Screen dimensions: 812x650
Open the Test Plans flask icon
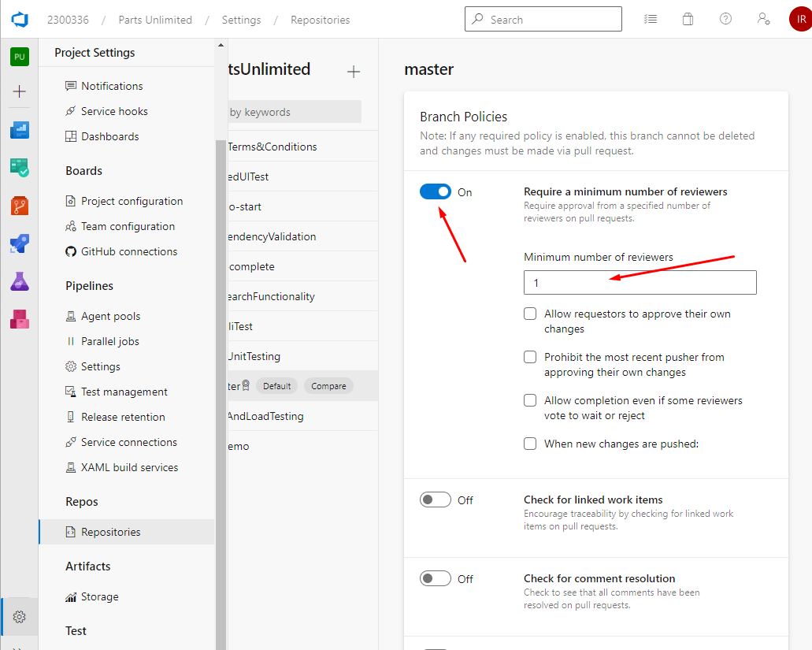[x=20, y=281]
